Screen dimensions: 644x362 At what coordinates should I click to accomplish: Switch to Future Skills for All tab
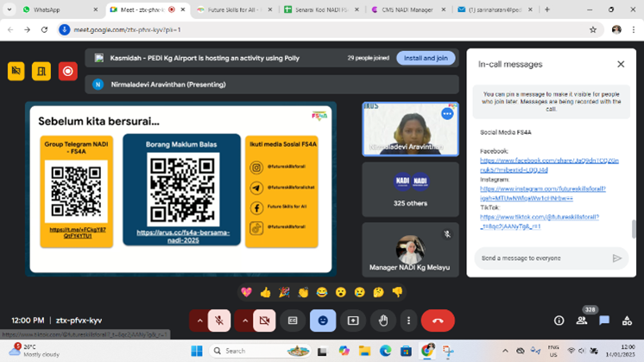click(x=234, y=10)
